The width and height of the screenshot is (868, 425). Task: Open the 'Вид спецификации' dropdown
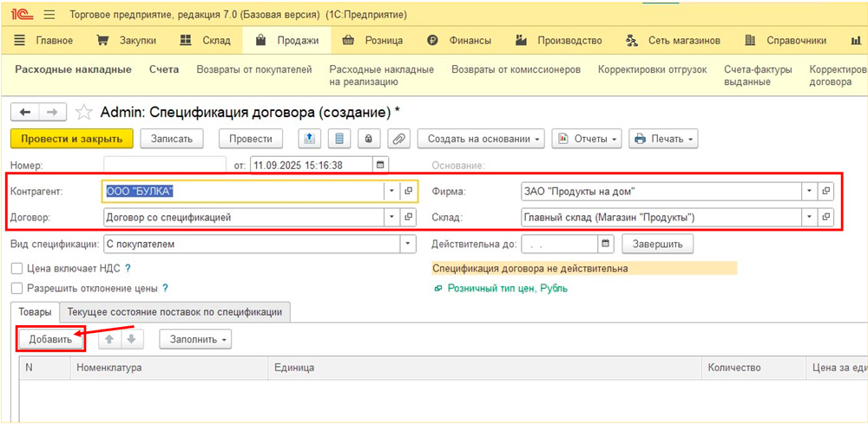click(408, 245)
